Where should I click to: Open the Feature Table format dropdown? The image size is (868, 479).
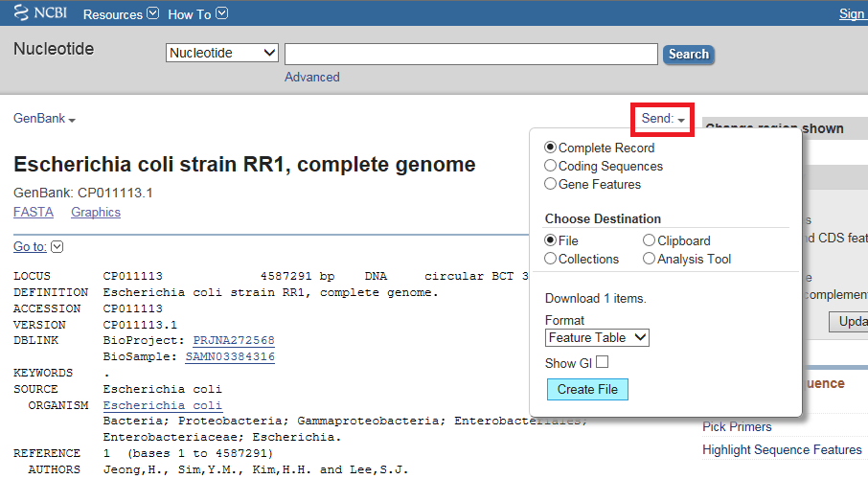click(x=597, y=337)
